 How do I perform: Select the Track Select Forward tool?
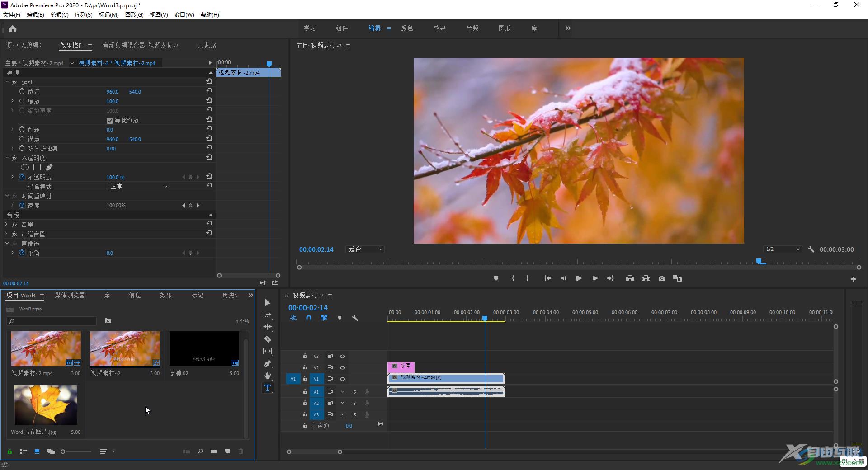click(x=268, y=315)
